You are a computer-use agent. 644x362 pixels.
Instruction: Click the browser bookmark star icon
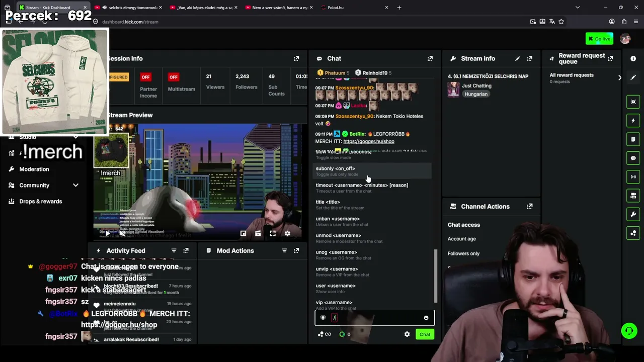(561, 22)
